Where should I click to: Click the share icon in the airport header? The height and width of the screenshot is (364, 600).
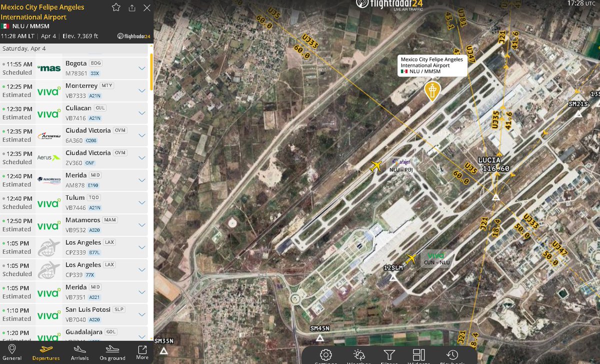coord(131,8)
